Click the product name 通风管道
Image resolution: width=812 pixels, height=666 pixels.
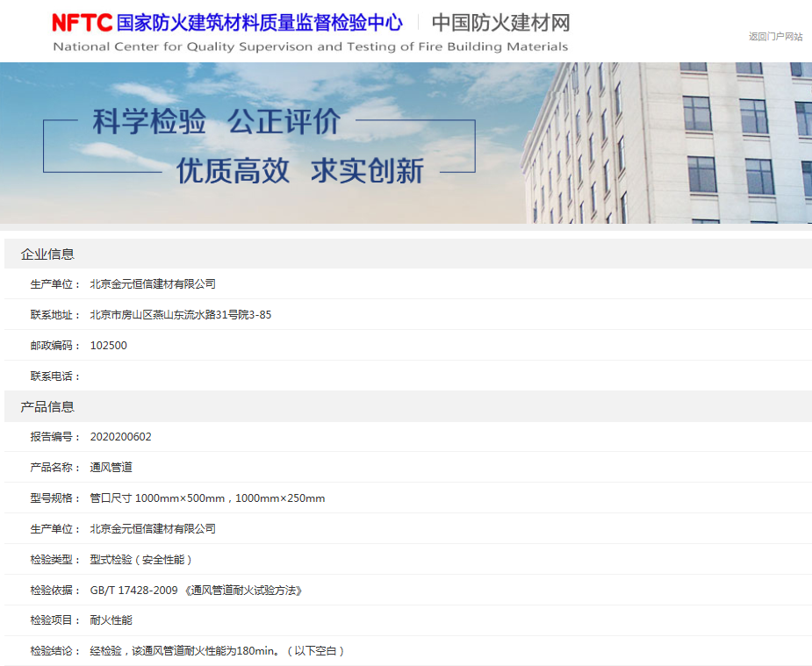pos(111,467)
